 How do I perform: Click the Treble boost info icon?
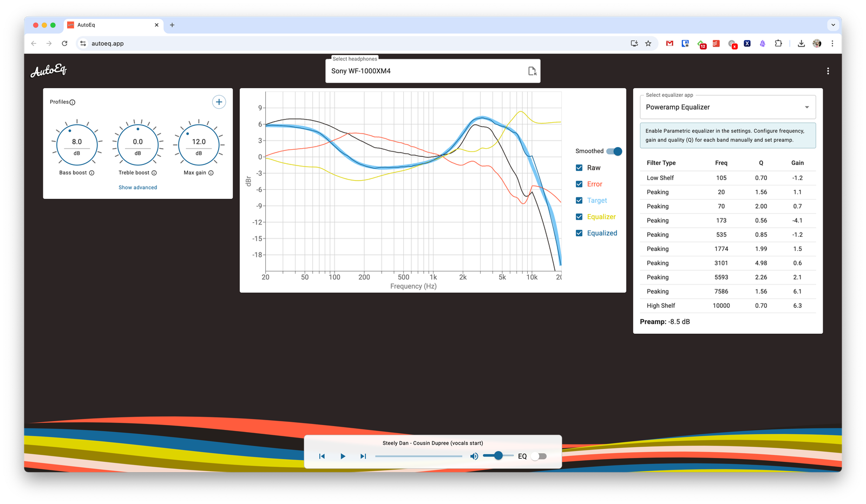click(x=154, y=173)
